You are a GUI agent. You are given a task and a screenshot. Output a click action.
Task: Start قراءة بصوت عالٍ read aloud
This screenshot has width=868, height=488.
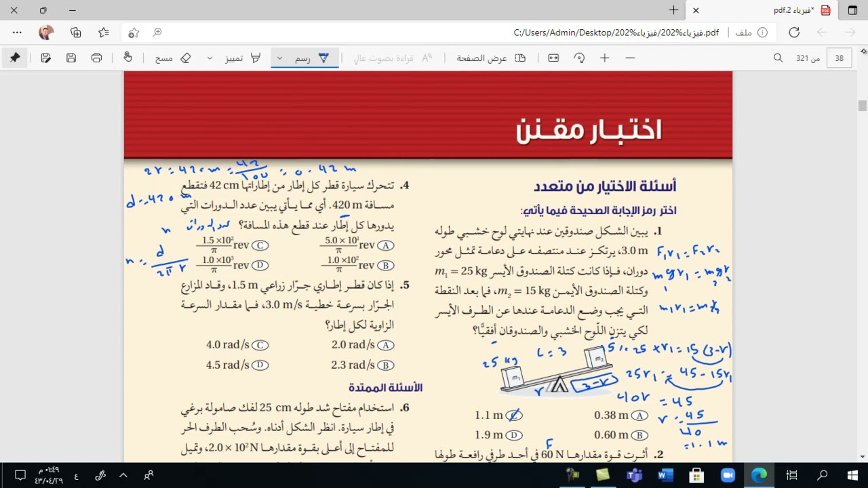tap(393, 58)
